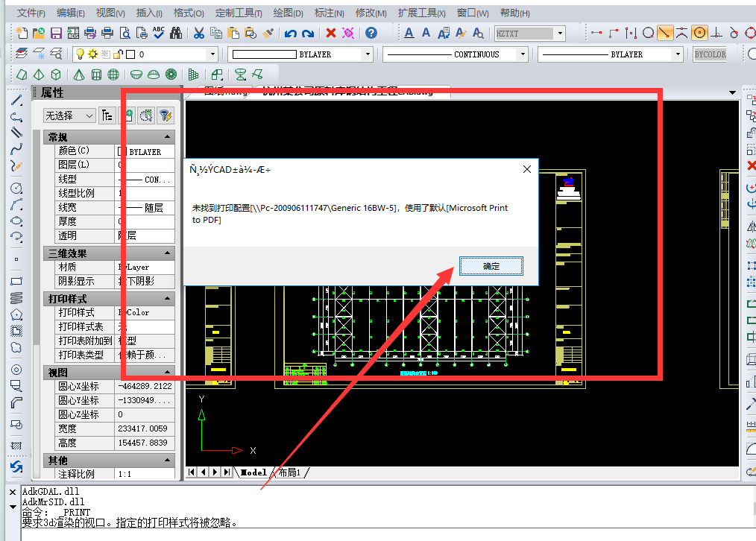Select the box solid tool
This screenshot has width=756, height=541.
tap(56, 75)
